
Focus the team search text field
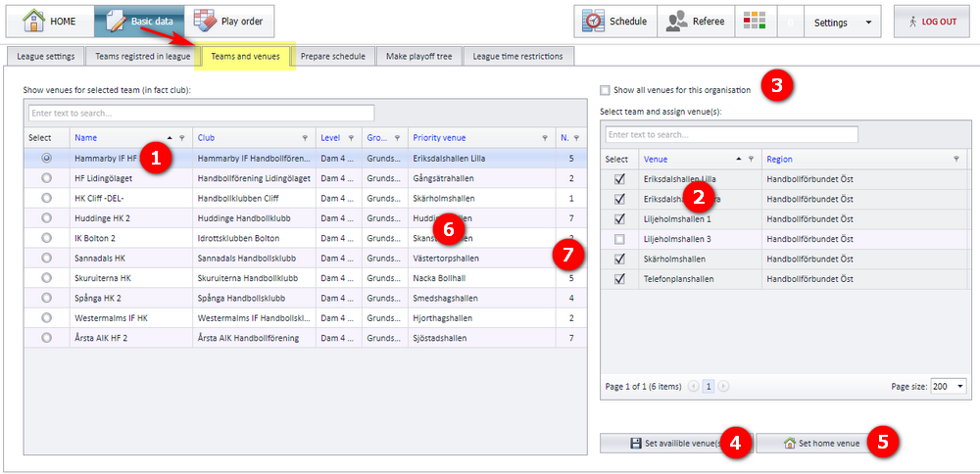(201, 113)
